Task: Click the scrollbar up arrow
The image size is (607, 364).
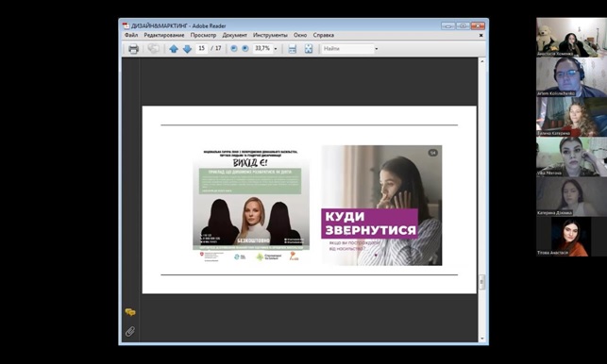Action: [482, 61]
